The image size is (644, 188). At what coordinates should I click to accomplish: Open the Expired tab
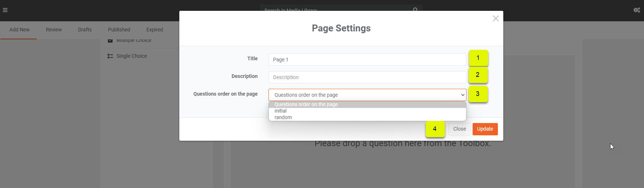[x=155, y=30]
